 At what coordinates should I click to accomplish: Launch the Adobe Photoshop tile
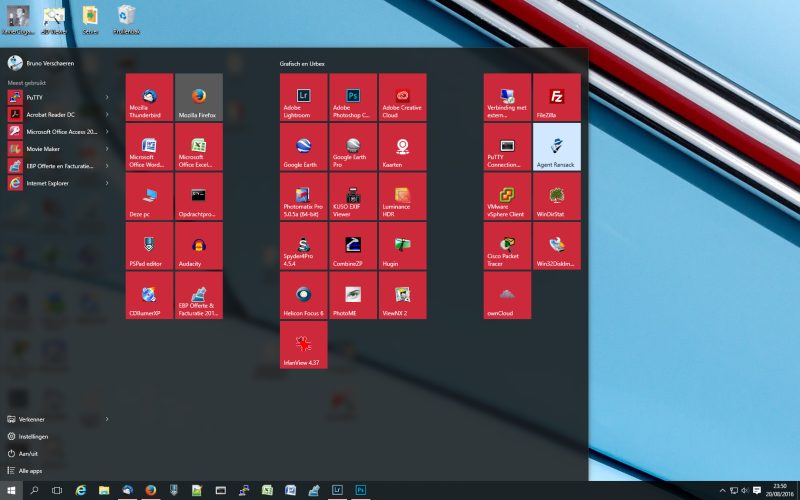pyautogui.click(x=353, y=97)
